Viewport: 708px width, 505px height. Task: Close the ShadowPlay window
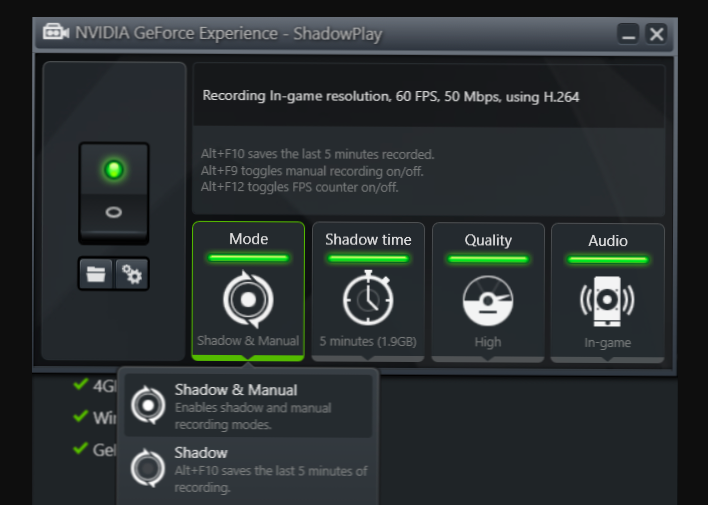point(656,34)
